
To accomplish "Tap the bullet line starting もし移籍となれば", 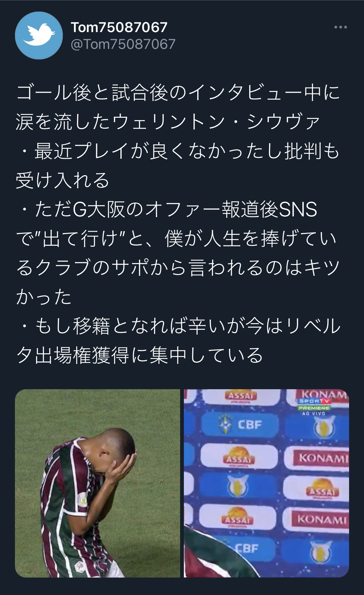I will [x=180, y=326].
